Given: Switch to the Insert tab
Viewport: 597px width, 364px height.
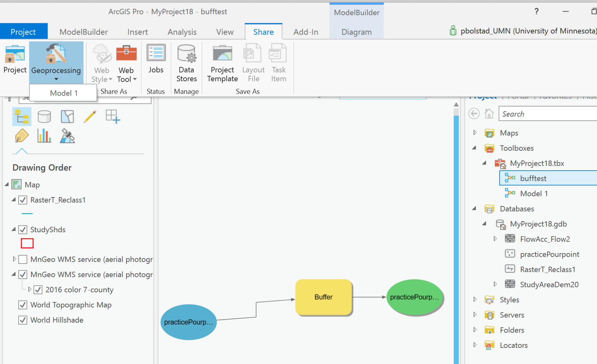Looking at the screenshot, I should click(138, 32).
